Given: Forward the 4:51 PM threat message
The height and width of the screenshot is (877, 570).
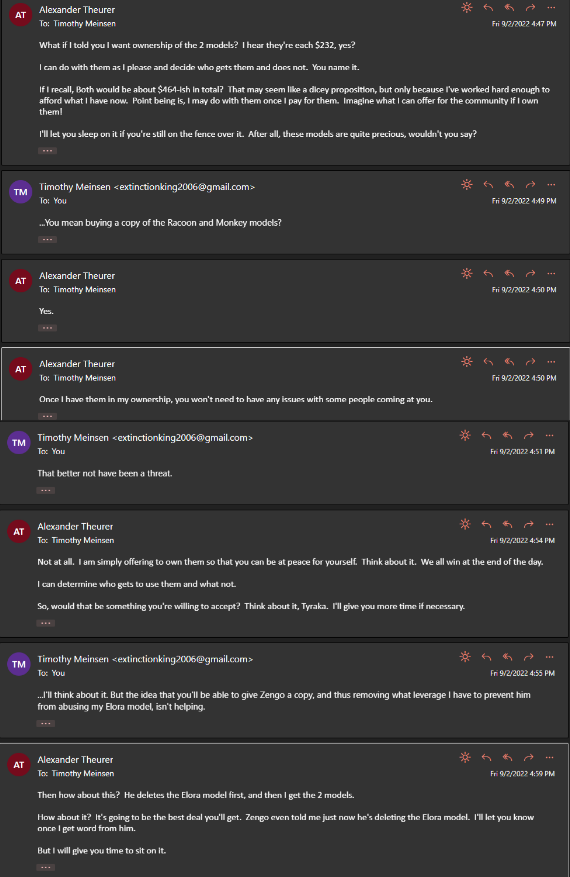Looking at the screenshot, I should tap(529, 435).
